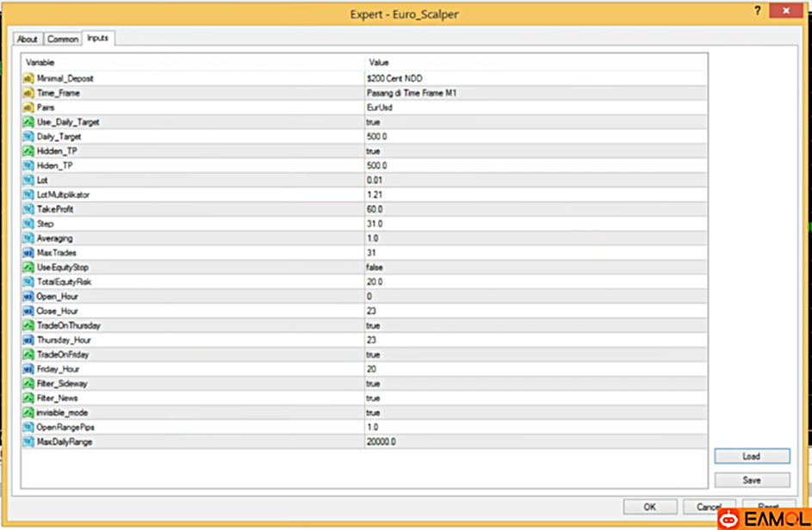
Task: Click the Close_Hour integer icon
Action: tap(28, 311)
